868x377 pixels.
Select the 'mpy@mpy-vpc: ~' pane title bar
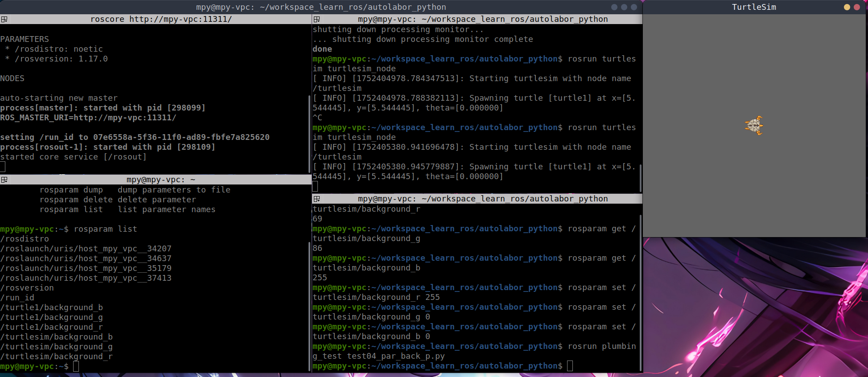(x=160, y=180)
